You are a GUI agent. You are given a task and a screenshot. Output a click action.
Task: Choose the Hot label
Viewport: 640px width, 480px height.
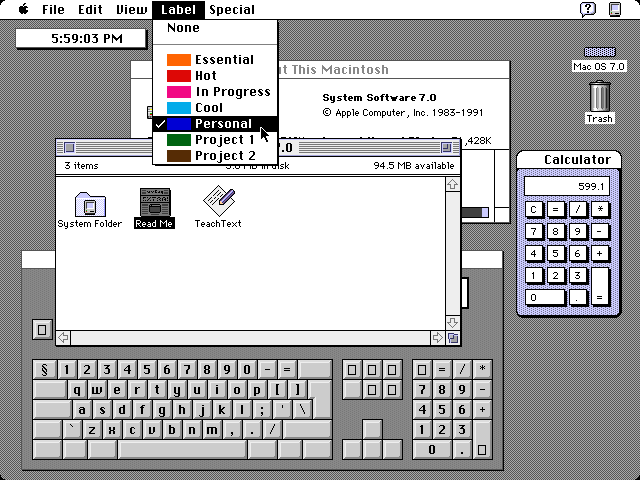coord(215,76)
